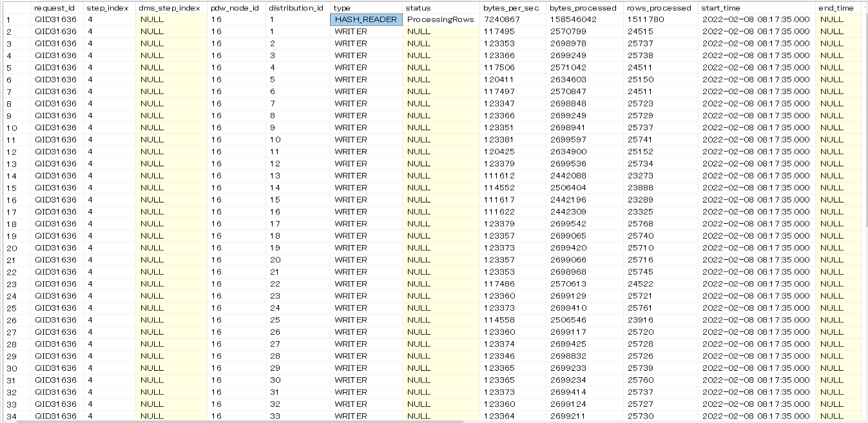Click the bytes_per_sec cell 123346
The width and height of the screenshot is (868, 423).
512,356
